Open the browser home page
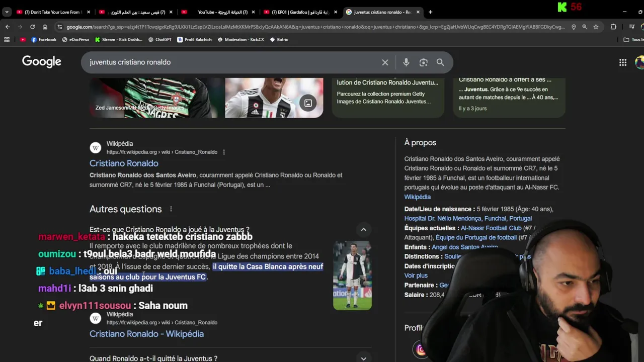 click(45, 27)
